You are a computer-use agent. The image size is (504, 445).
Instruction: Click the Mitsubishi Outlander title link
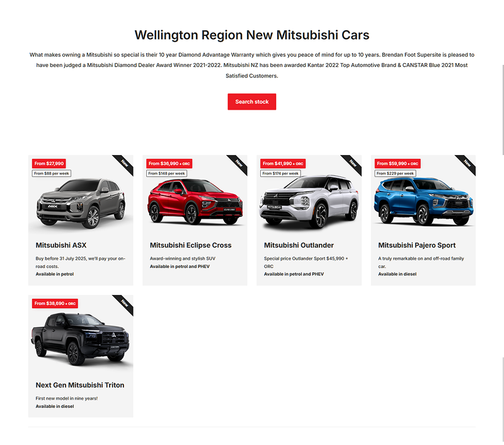pyautogui.click(x=299, y=245)
